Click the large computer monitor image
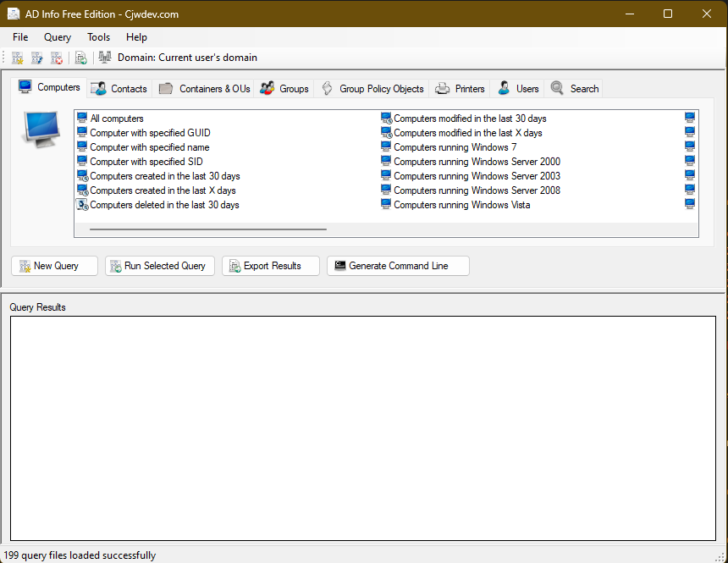Image resolution: width=728 pixels, height=563 pixels. point(41,130)
